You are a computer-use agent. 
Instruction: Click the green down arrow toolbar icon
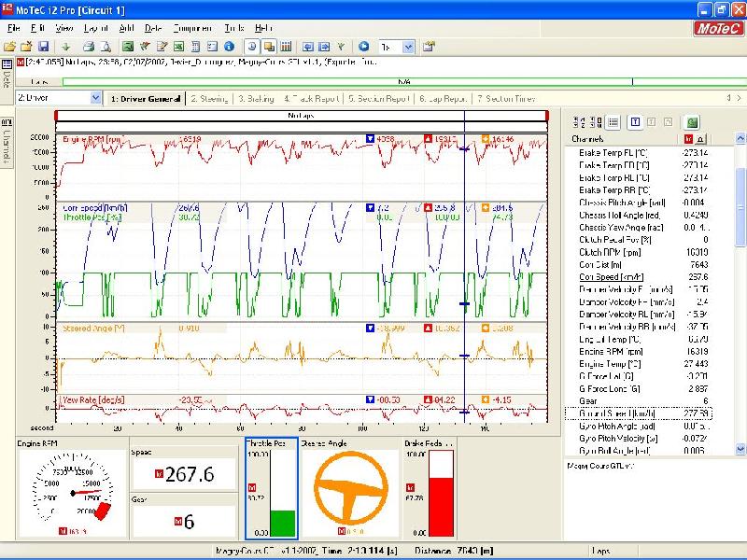(x=65, y=46)
